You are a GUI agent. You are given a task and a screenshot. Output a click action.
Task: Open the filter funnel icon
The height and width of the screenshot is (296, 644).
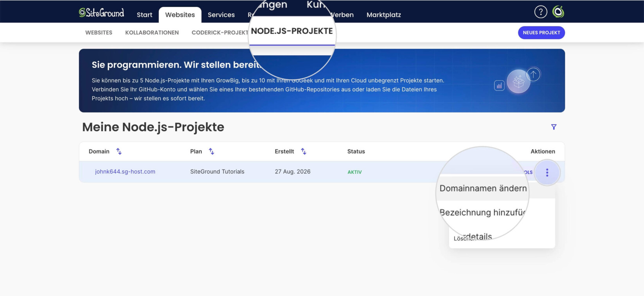point(554,127)
